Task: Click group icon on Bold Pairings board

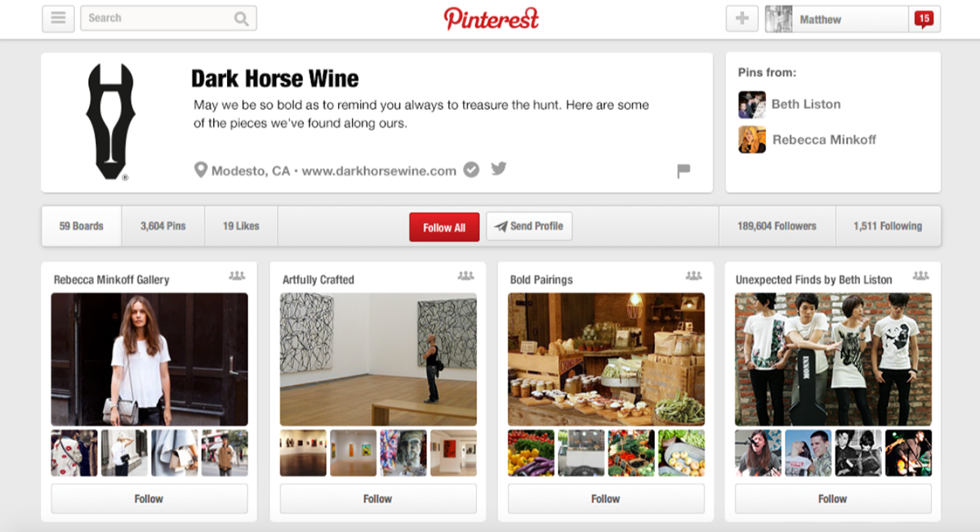Action: pos(693,276)
